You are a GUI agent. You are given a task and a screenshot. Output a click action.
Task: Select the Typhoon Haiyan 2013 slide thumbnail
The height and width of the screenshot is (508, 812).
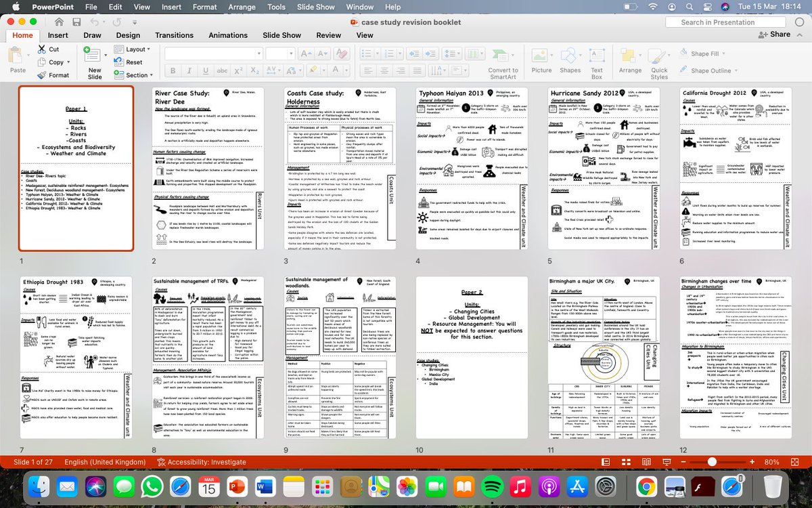click(x=472, y=169)
